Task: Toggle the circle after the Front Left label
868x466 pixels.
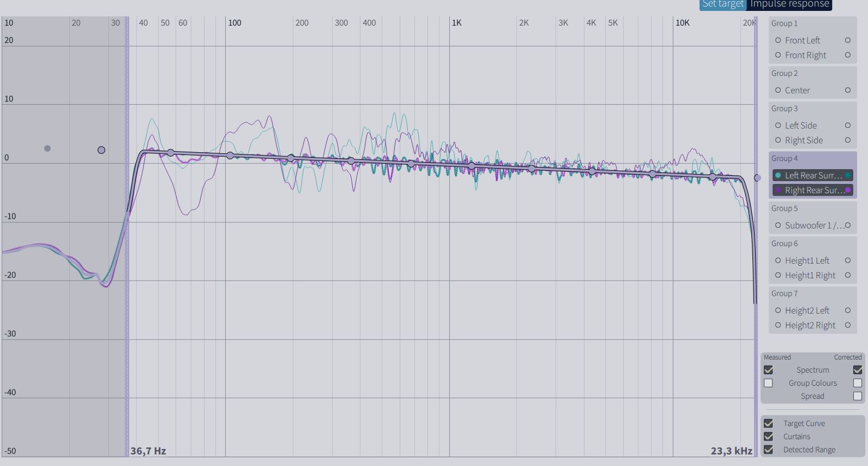Action: coord(848,40)
